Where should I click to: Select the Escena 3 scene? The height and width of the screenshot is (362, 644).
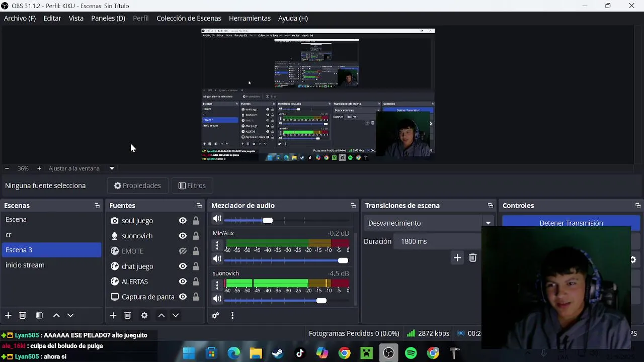51,250
